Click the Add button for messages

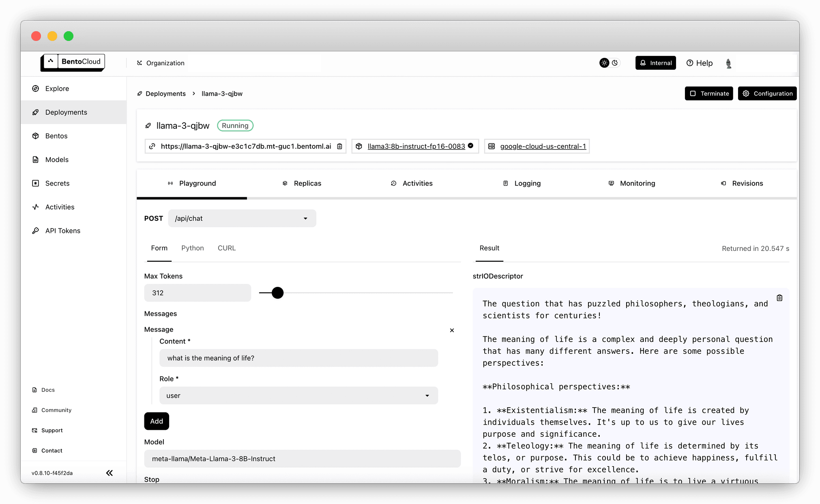click(x=156, y=421)
